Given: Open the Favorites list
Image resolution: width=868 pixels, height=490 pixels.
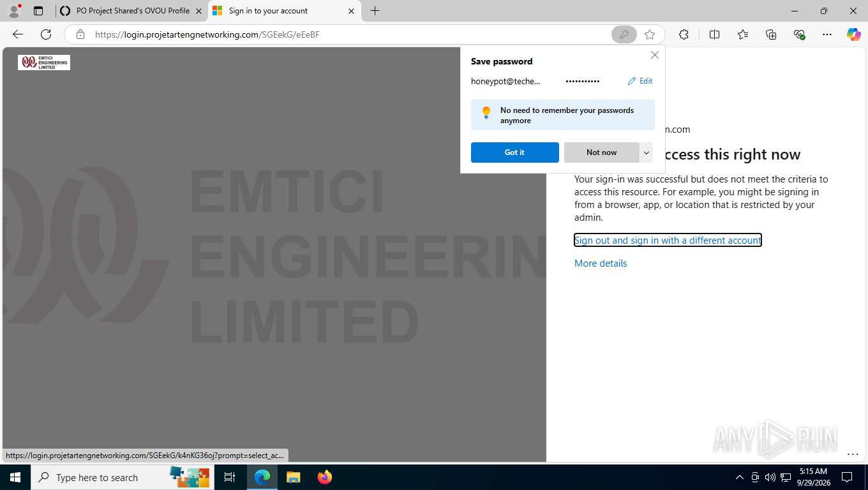Looking at the screenshot, I should [743, 34].
